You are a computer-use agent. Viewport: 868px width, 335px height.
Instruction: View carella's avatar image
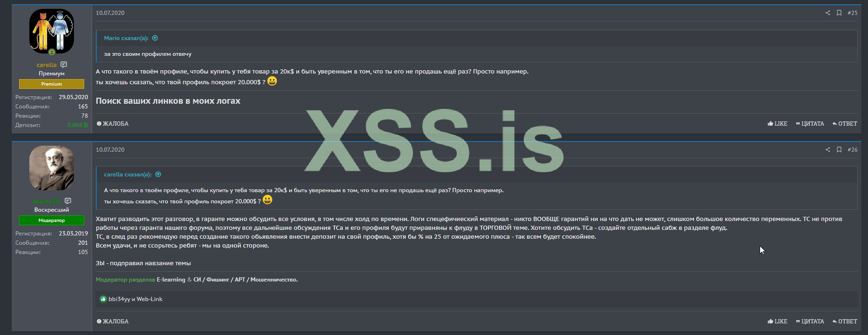coord(52,31)
